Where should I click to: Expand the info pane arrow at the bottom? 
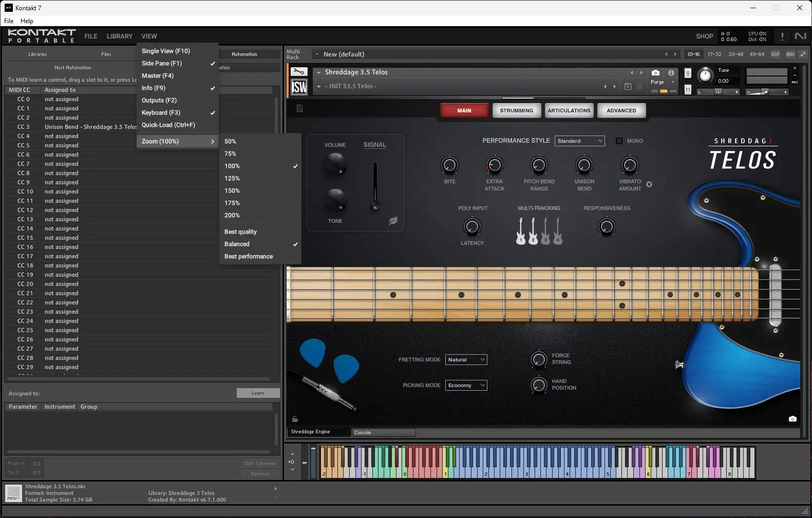(x=275, y=488)
